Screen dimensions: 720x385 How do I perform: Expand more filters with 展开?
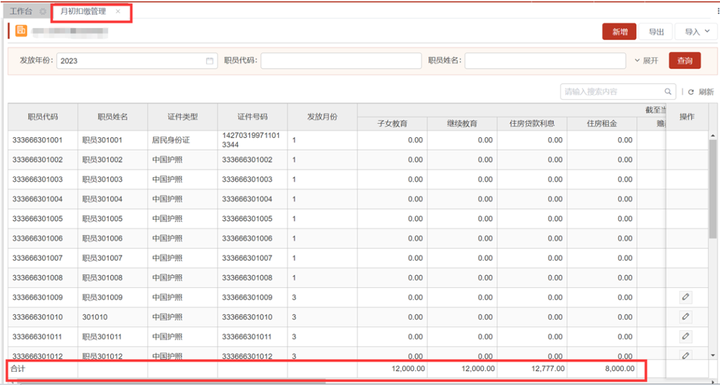click(x=647, y=61)
